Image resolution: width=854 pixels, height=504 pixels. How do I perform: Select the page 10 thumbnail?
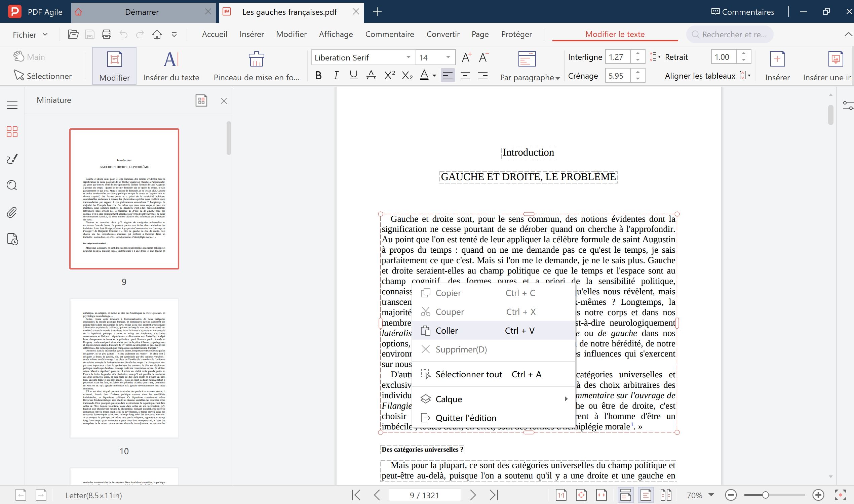coord(124,368)
